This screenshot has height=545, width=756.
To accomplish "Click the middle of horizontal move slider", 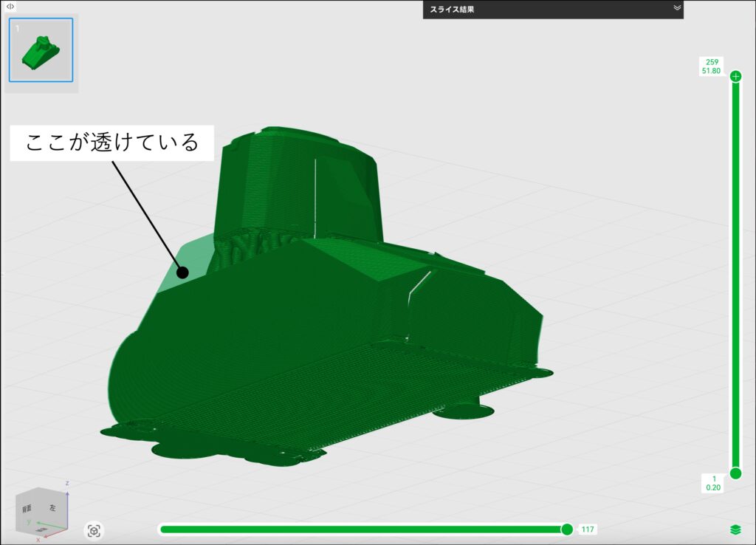I will coord(362,529).
